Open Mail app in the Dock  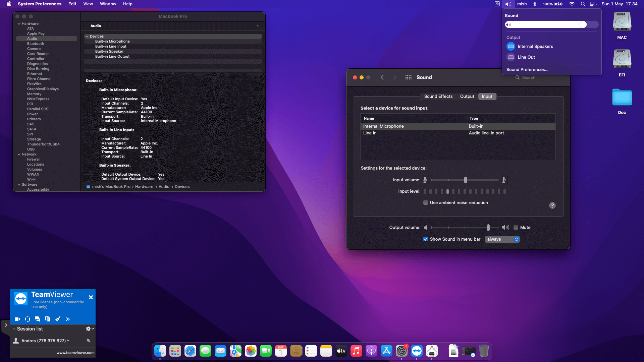220,351
